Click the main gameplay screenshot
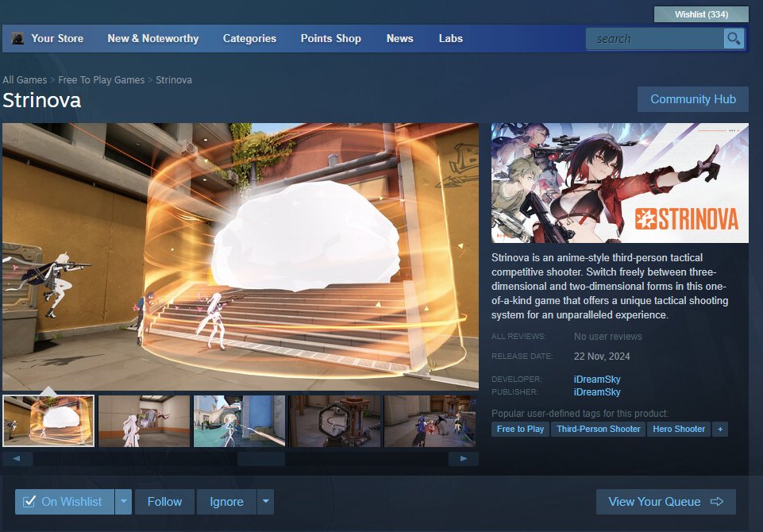Viewport: 763px width, 532px height. 241,256
